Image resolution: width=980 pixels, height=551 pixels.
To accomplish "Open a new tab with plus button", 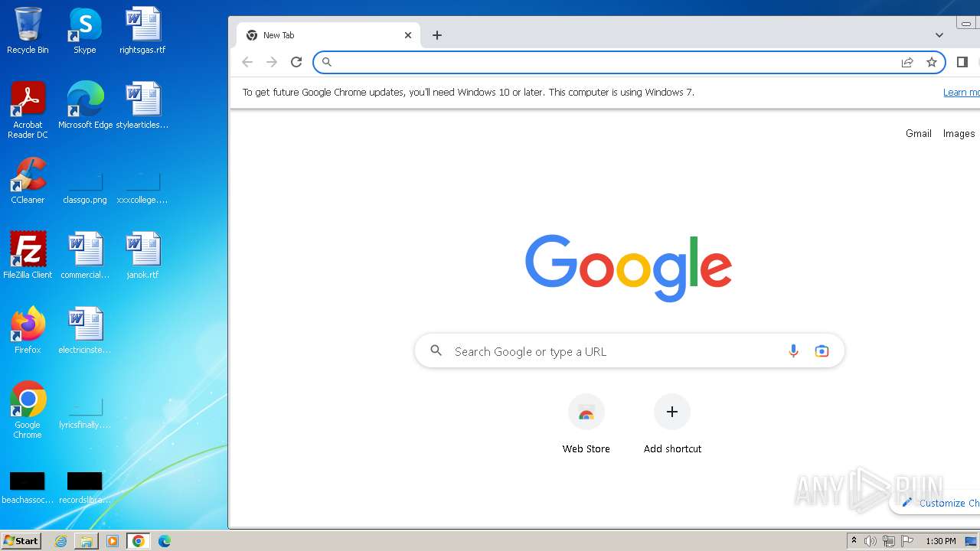I will point(437,35).
